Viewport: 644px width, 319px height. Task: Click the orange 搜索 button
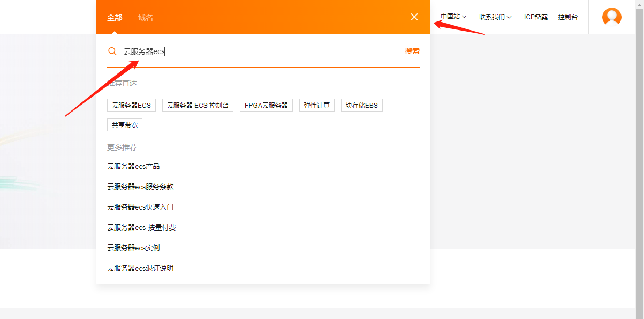coord(412,51)
